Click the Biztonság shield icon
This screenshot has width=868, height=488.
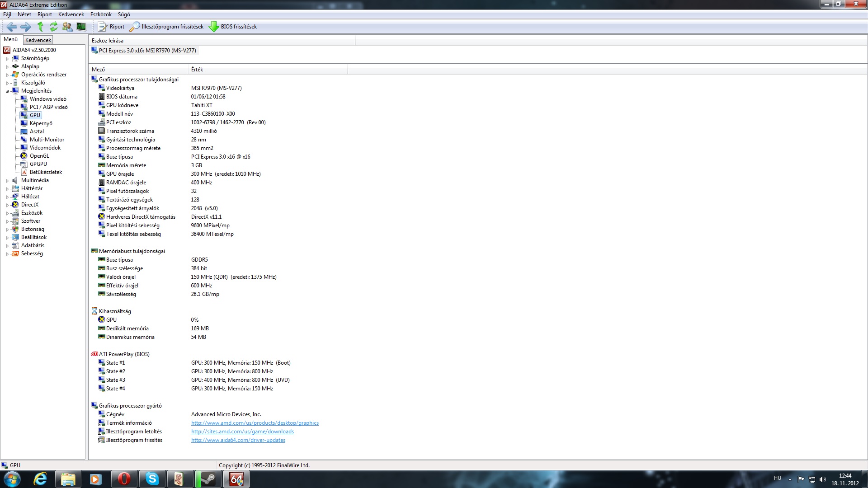15,229
